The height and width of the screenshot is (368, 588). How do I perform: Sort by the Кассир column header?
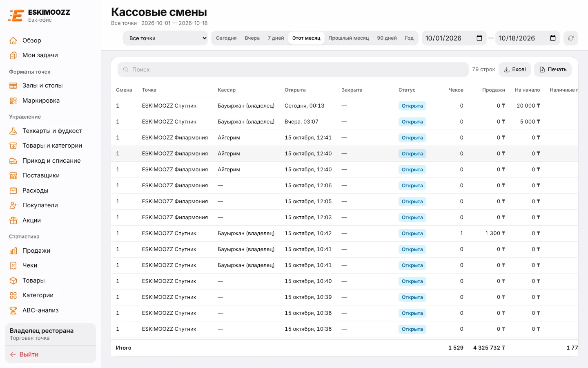point(227,90)
